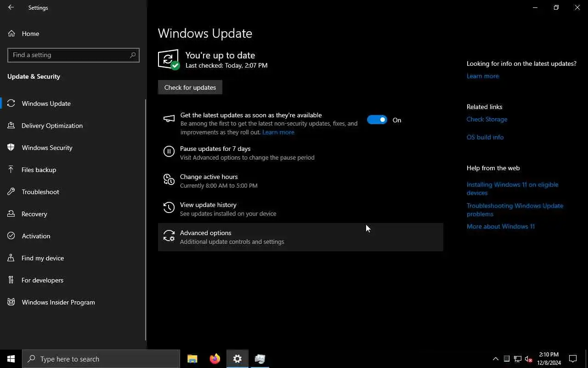This screenshot has height=368, width=588.
Task: Click the Activation checkmark icon
Action: point(11,236)
